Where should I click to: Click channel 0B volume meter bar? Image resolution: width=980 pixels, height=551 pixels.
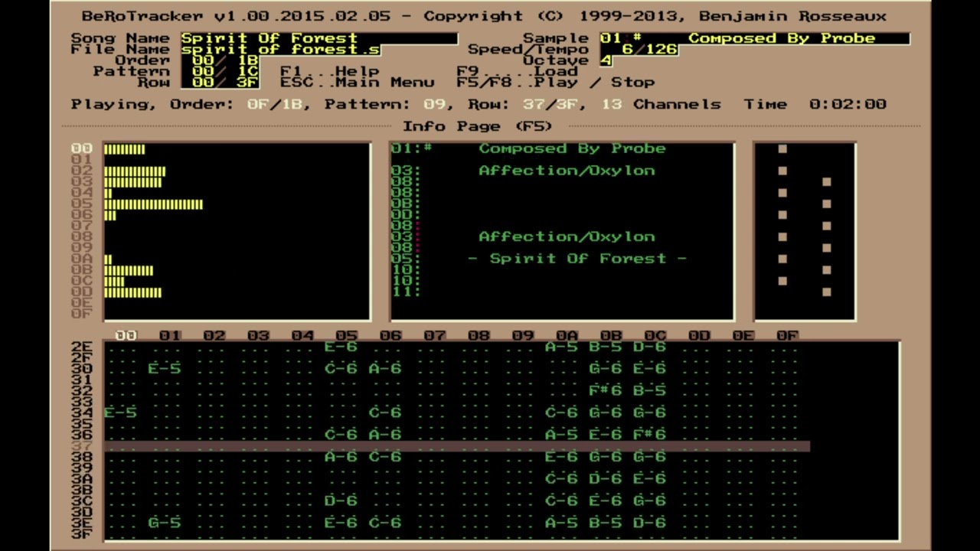[129, 270]
